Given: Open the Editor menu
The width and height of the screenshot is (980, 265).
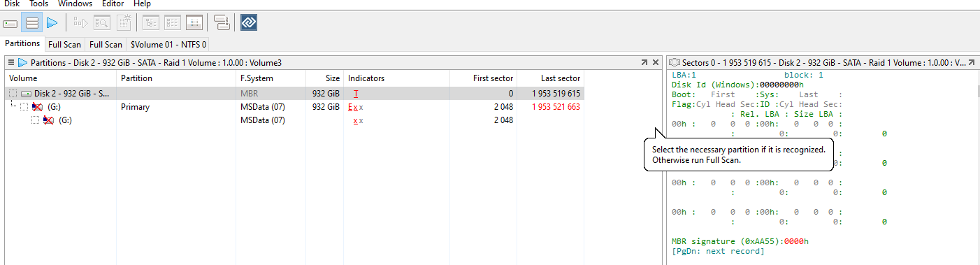Looking at the screenshot, I should 113,4.
